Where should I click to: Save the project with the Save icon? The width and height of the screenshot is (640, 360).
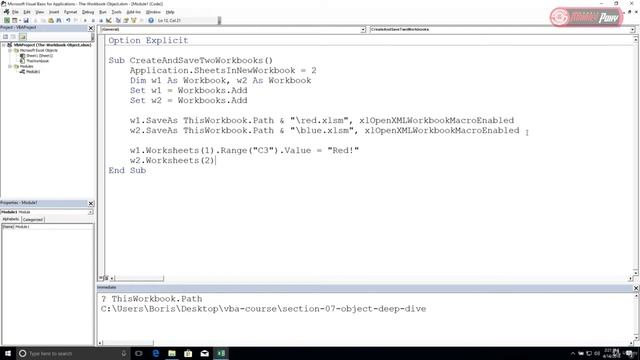26,20
